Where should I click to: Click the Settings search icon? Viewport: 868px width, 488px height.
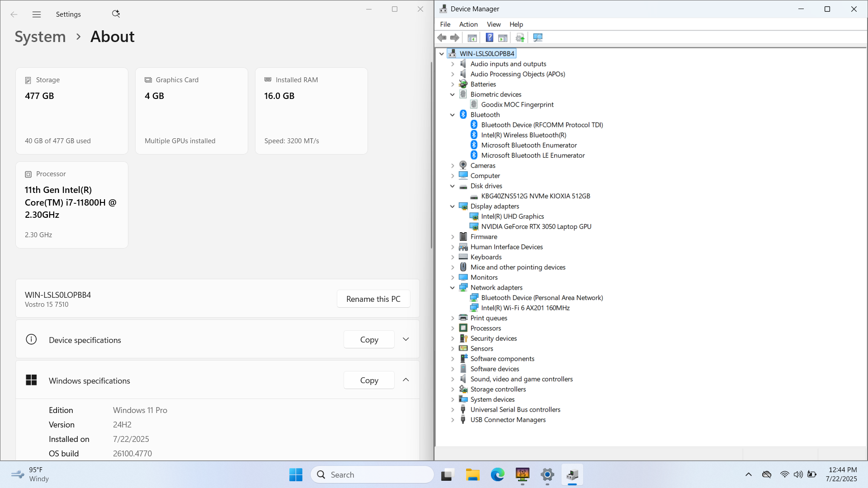pyautogui.click(x=116, y=14)
